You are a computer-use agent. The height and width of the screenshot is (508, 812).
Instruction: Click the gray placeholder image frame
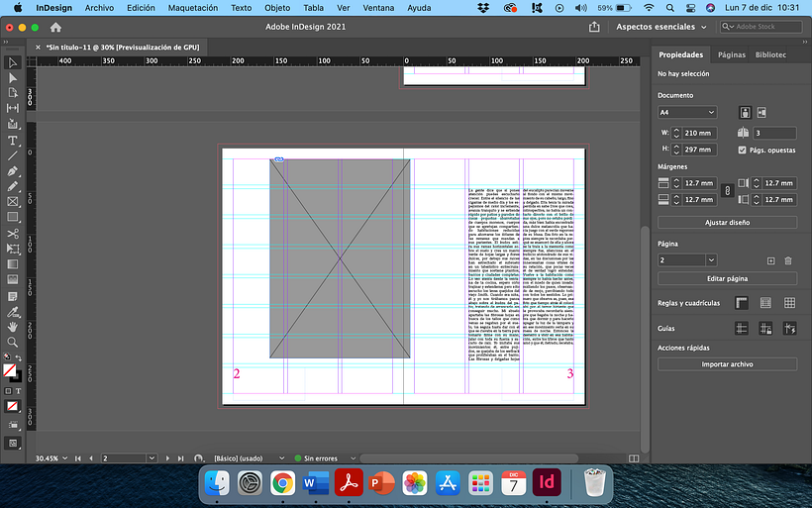click(340, 258)
